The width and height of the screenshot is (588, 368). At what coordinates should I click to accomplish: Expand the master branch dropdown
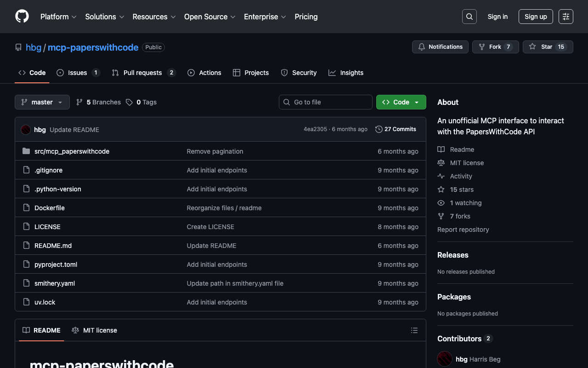tap(42, 102)
